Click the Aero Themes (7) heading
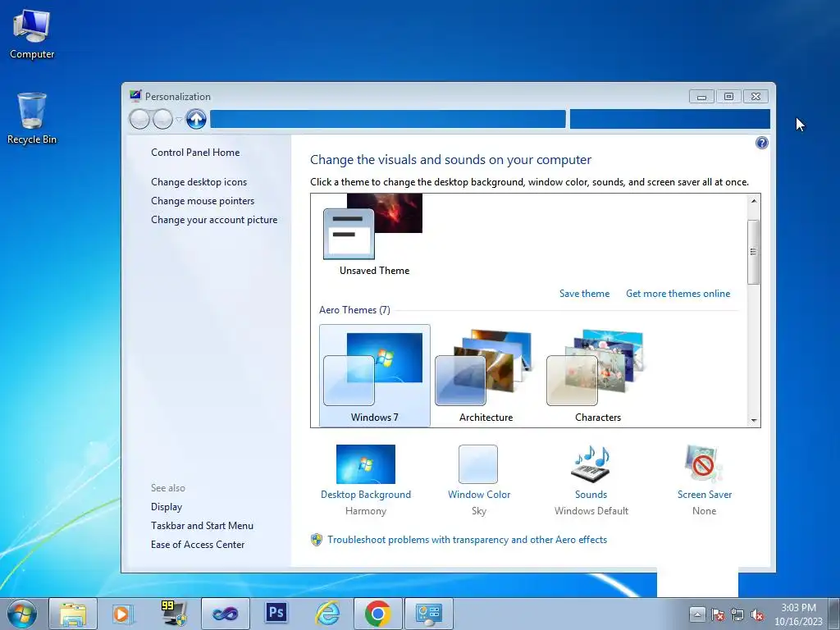Viewport: 840px width, 630px height. point(354,309)
